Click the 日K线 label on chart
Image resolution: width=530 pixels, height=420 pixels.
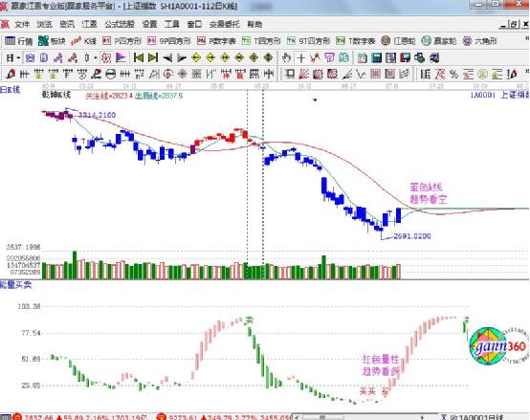click(11, 90)
